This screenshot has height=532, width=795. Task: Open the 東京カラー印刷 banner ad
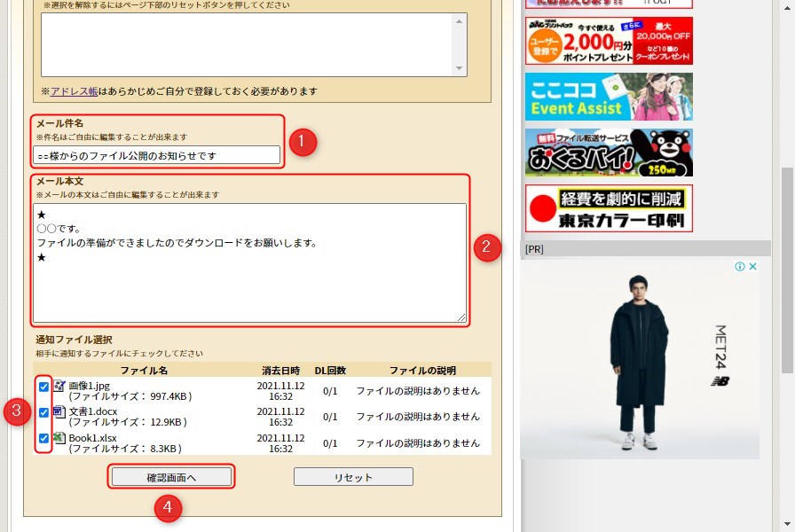[609, 208]
